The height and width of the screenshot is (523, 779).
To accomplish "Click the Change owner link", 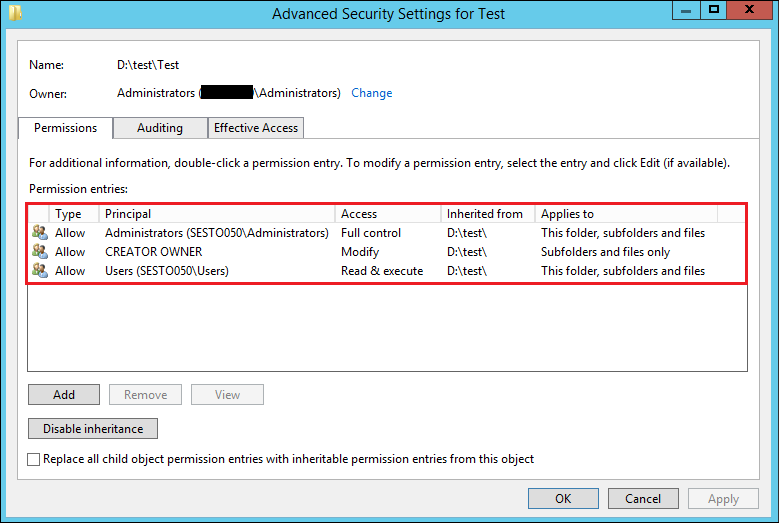I will tap(372, 93).
